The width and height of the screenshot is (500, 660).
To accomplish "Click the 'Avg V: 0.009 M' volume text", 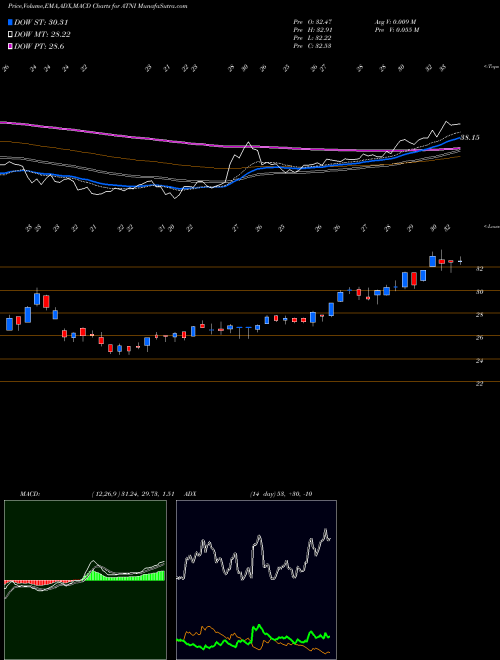I will 396,22.
